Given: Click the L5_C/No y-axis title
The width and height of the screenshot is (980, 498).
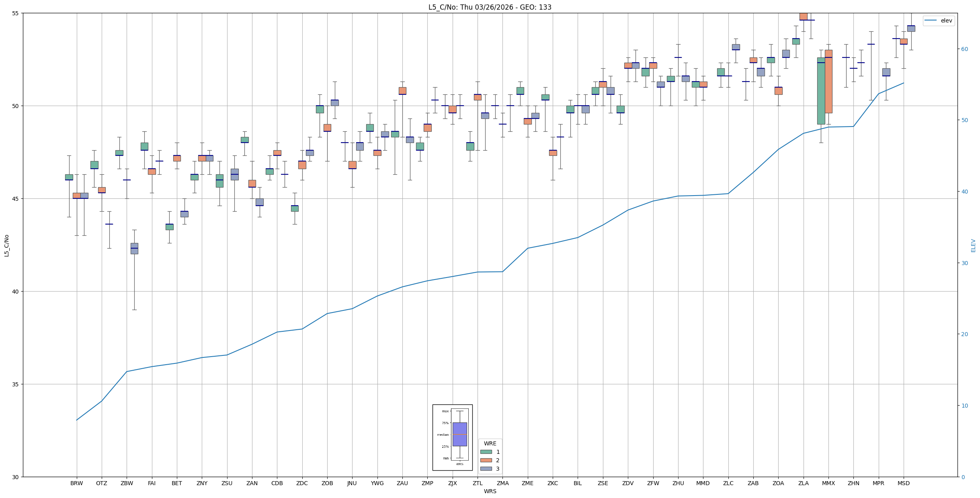Looking at the screenshot, I should (6, 246).
